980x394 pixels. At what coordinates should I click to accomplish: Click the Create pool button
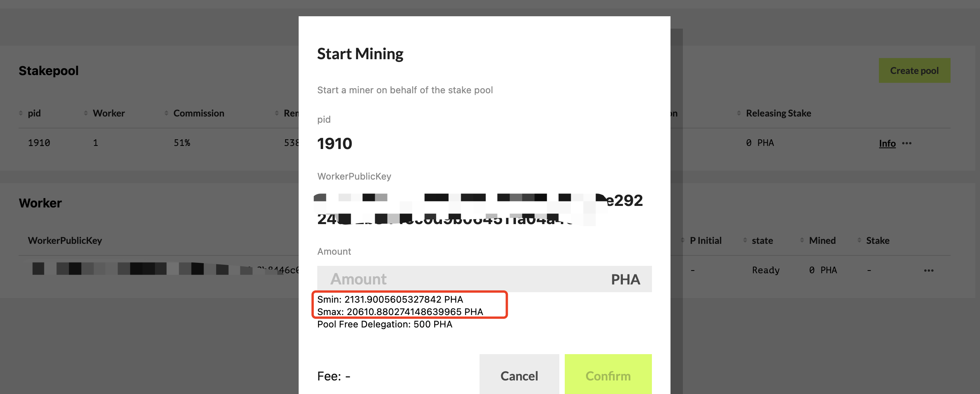point(914,70)
